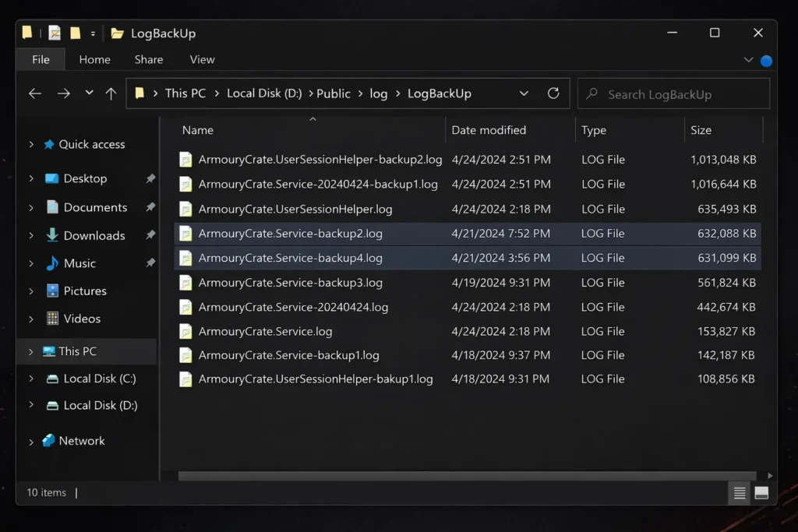The width and height of the screenshot is (798, 532).
Task: Go up one folder level with the up arrow
Action: (111, 93)
